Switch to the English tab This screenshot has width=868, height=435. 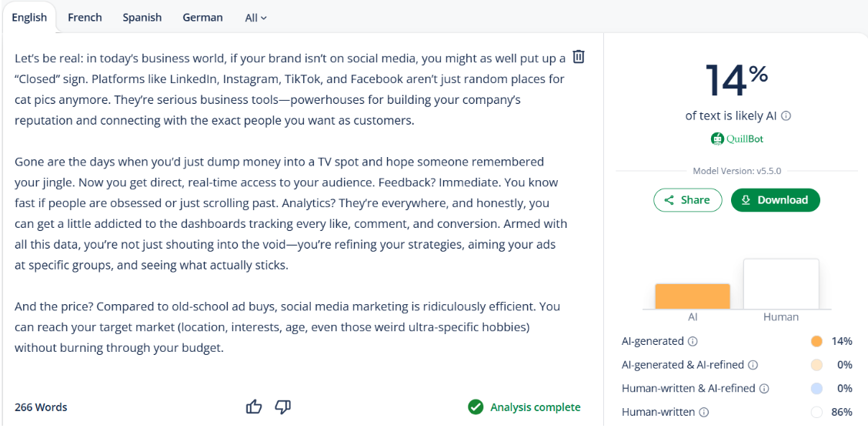(x=29, y=17)
